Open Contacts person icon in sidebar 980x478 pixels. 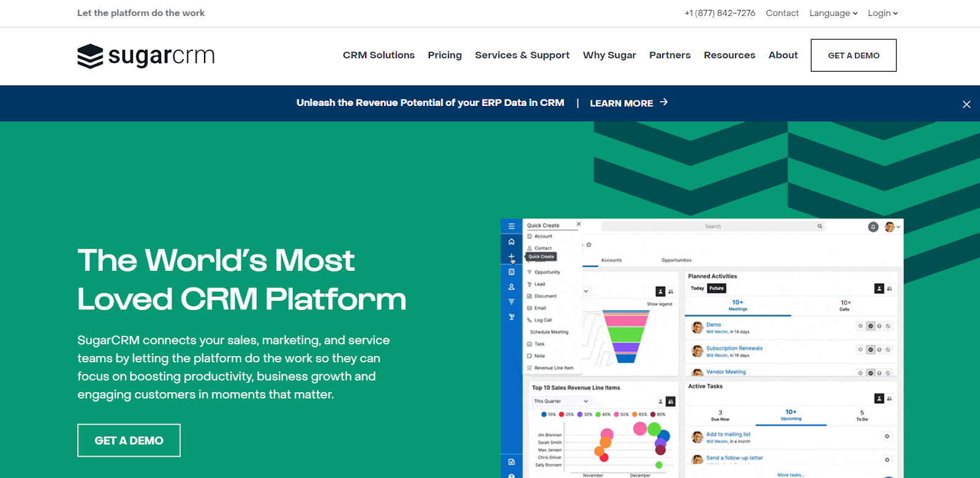click(x=511, y=287)
